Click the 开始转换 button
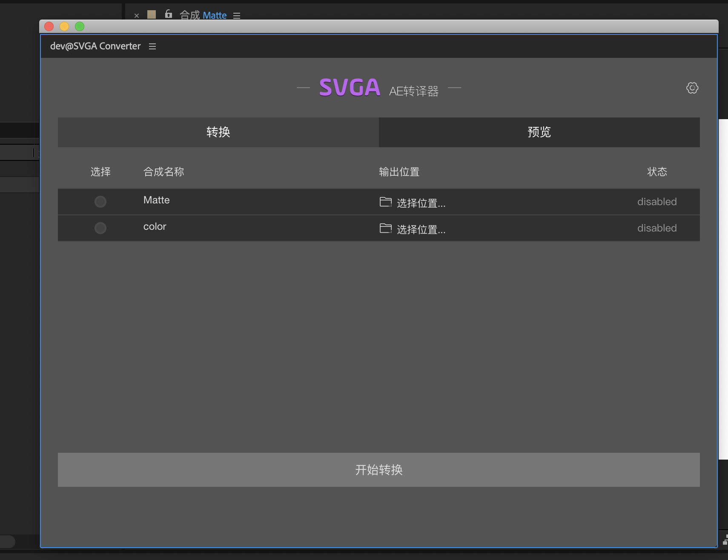 (x=379, y=470)
